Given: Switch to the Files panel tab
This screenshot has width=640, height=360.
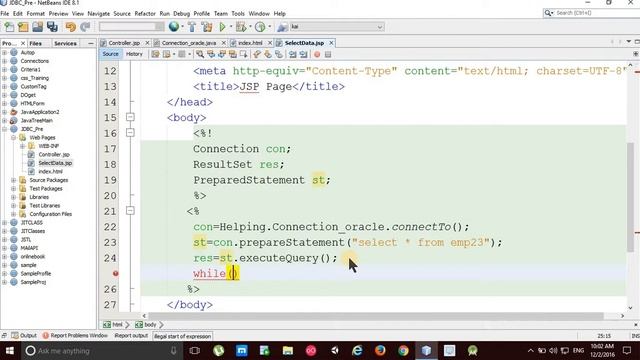Looking at the screenshot, I should [36, 43].
